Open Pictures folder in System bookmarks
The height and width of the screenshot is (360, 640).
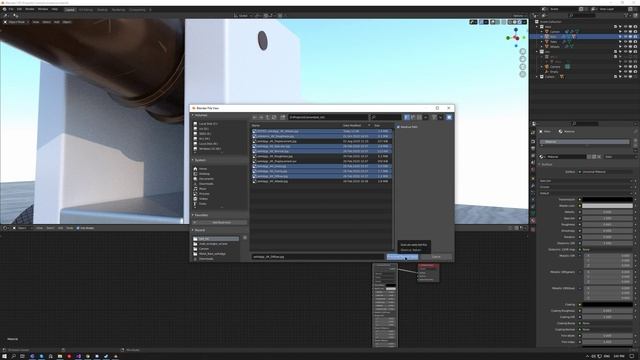pos(204,193)
